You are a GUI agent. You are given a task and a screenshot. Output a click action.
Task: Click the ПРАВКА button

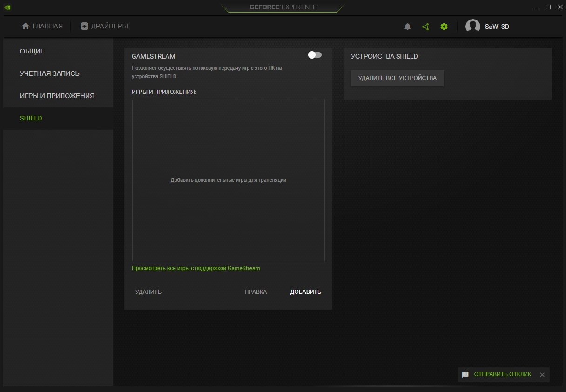(256, 292)
